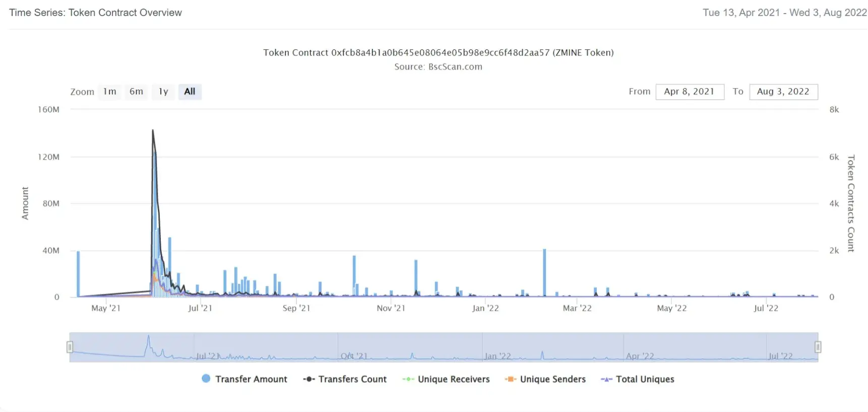The image size is (868, 412).
Task: Click the 160M y-axis label
Action: [48, 110]
